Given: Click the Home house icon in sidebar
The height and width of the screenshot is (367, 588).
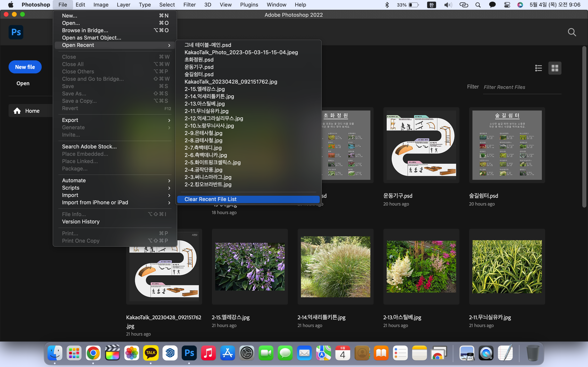Looking at the screenshot, I should pos(17,111).
